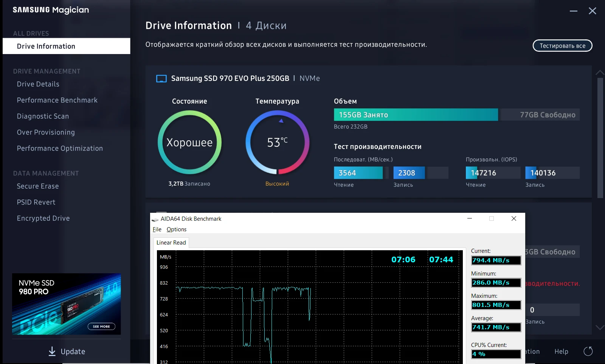
Task: Click the Update download arrow icon
Action: click(52, 352)
